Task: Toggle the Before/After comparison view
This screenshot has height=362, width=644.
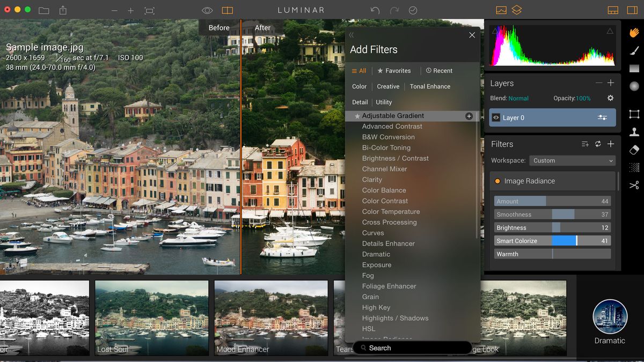Action: [x=228, y=10]
